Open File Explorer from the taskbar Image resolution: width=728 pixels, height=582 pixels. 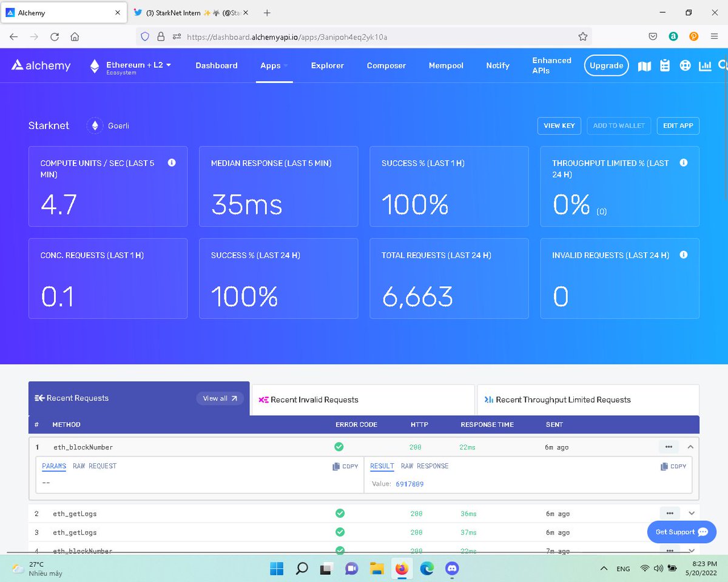pyautogui.click(x=377, y=569)
